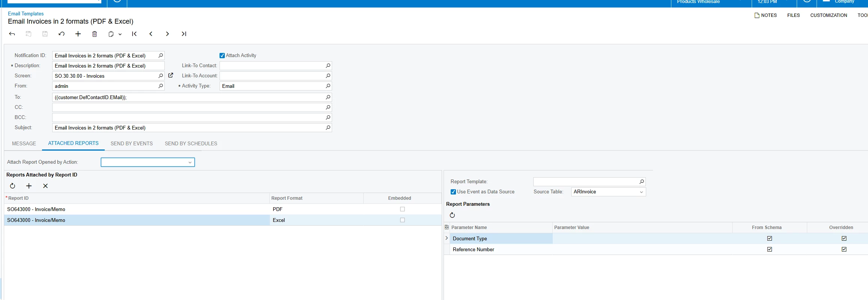Open lookup for Screen field
Image resolution: width=868 pixels, height=300 pixels.
161,76
